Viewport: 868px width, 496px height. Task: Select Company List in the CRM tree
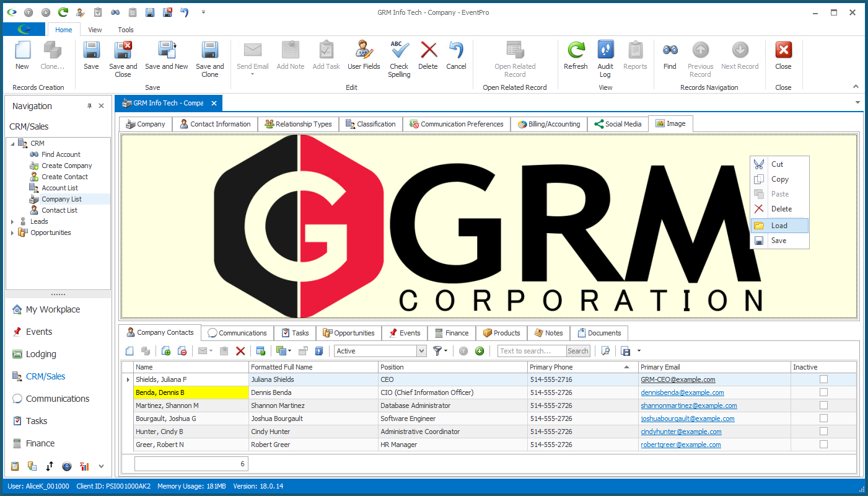coord(61,199)
